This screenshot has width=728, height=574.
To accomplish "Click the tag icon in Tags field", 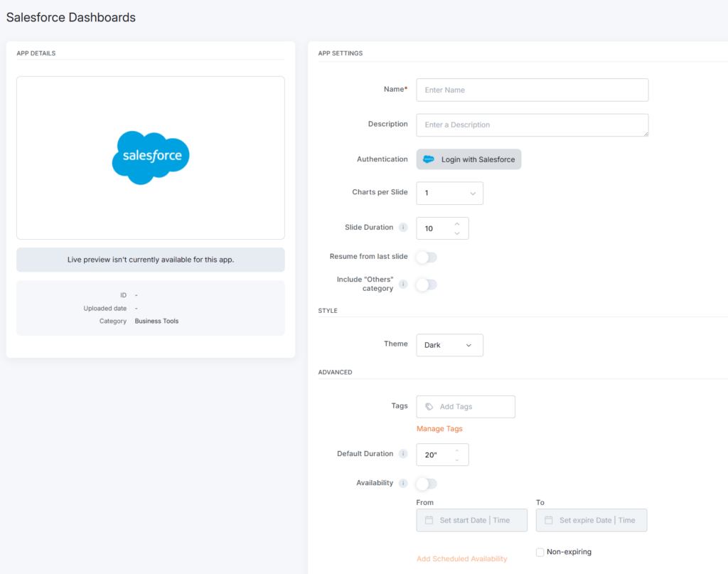I will (429, 407).
